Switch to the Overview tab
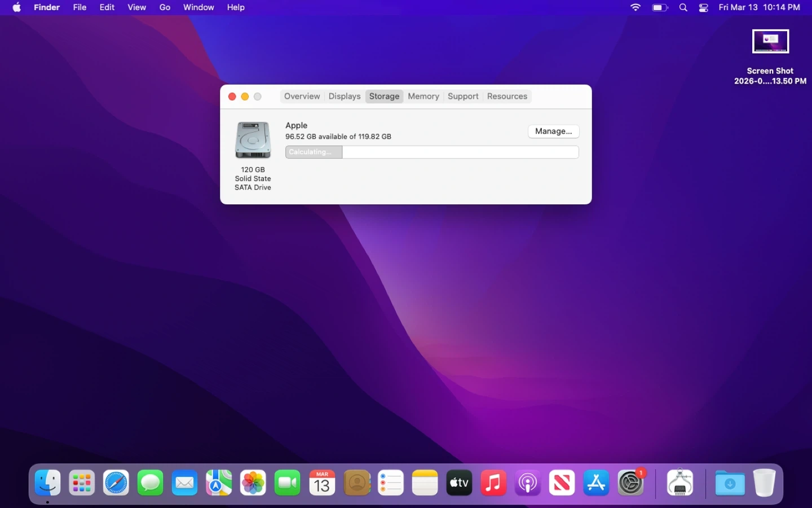Viewport: 812px width, 508px height. coord(302,97)
